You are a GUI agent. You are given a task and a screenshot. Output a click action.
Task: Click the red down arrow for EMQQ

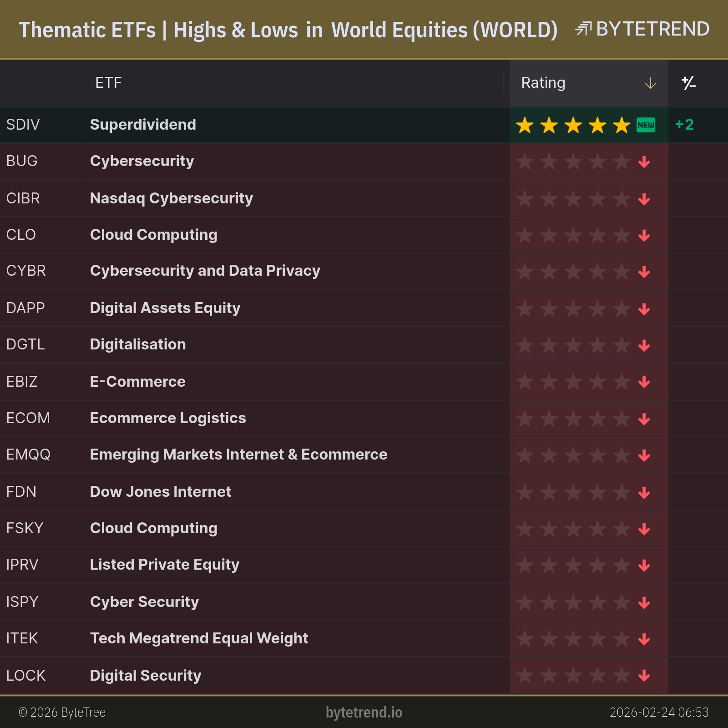point(644,455)
